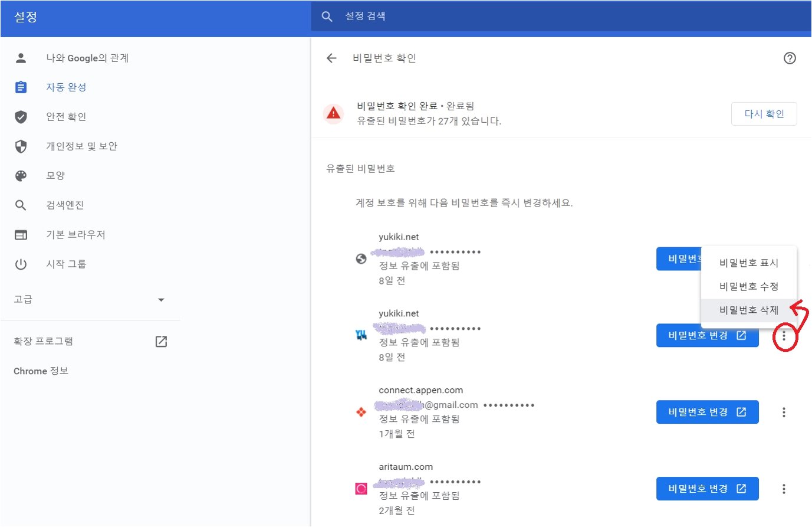This screenshot has height=527, width=812.
Task: Open the help question mark icon
Action: click(790, 58)
